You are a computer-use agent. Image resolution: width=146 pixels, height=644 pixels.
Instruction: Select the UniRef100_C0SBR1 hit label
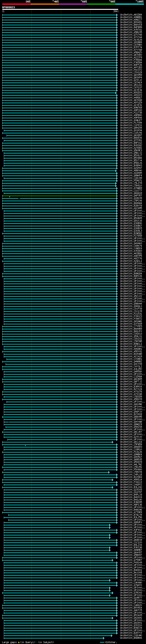[131, 359]
